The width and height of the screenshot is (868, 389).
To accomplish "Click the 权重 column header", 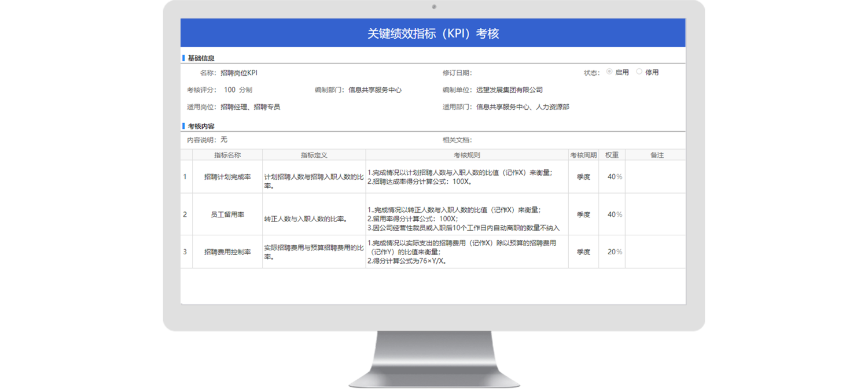I will pyautogui.click(x=612, y=155).
